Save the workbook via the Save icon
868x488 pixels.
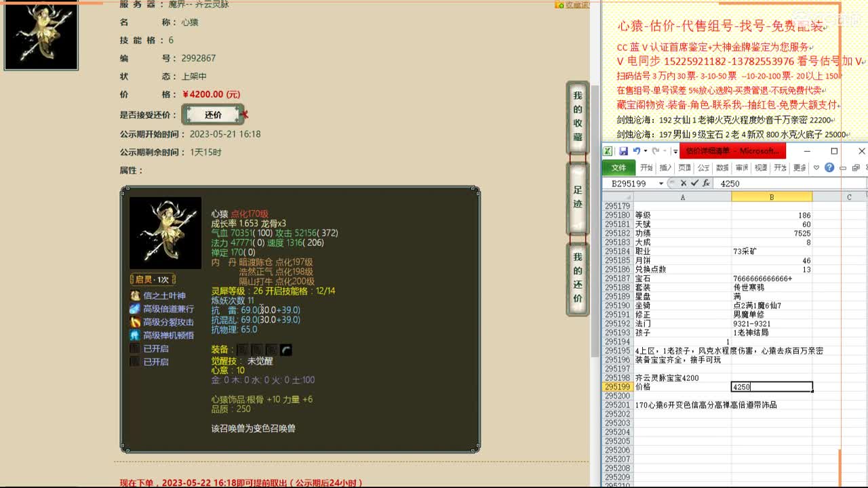[624, 151]
